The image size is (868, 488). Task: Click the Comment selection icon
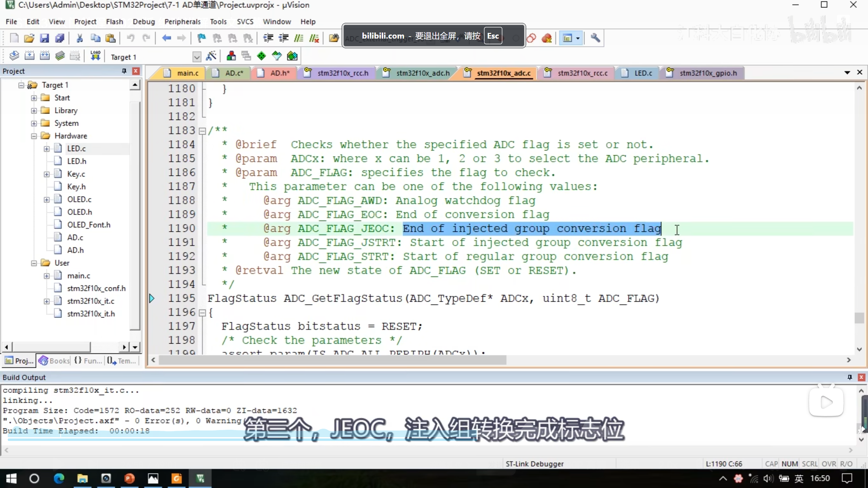[x=299, y=38]
